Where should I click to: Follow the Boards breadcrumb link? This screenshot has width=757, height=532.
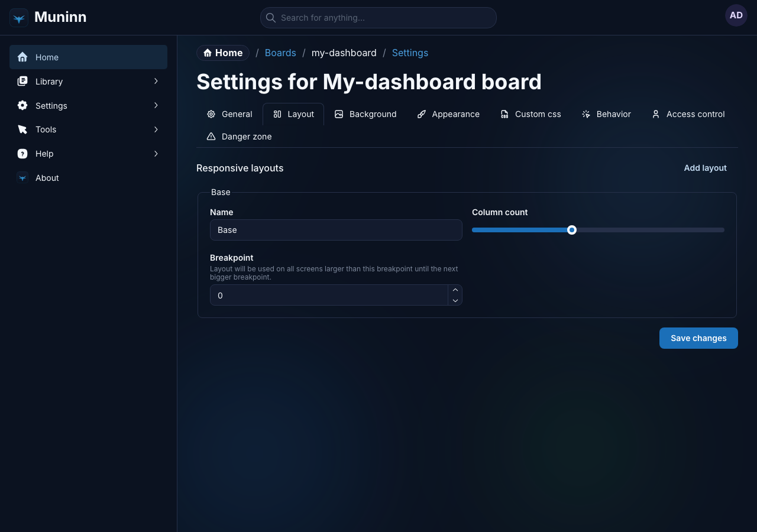click(x=280, y=53)
